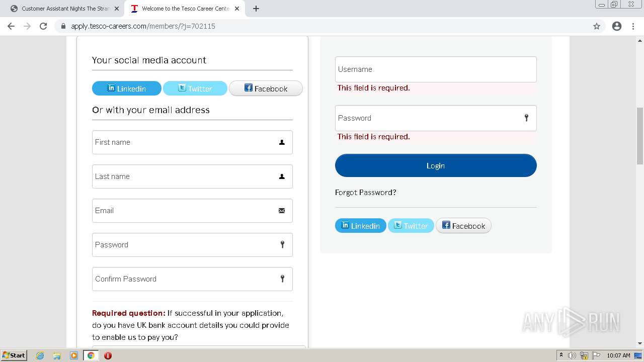Screen dimensions: 644x362
Task: Open Windows Start menu
Action: coord(14,355)
